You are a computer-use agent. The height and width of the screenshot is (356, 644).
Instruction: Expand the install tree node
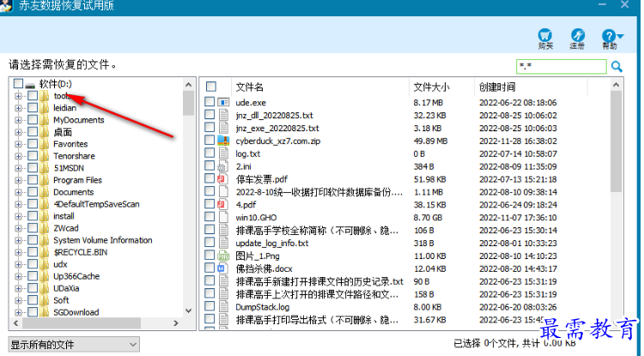coord(18,216)
